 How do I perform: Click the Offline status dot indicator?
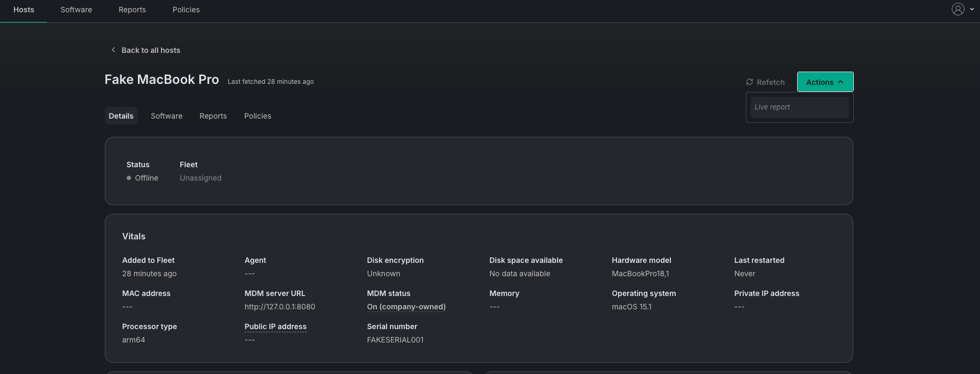click(x=129, y=178)
